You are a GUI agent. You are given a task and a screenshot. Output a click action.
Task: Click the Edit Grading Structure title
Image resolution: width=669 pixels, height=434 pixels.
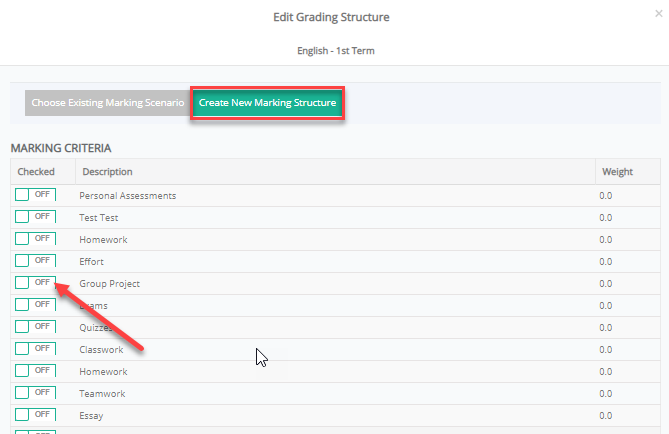(x=331, y=17)
